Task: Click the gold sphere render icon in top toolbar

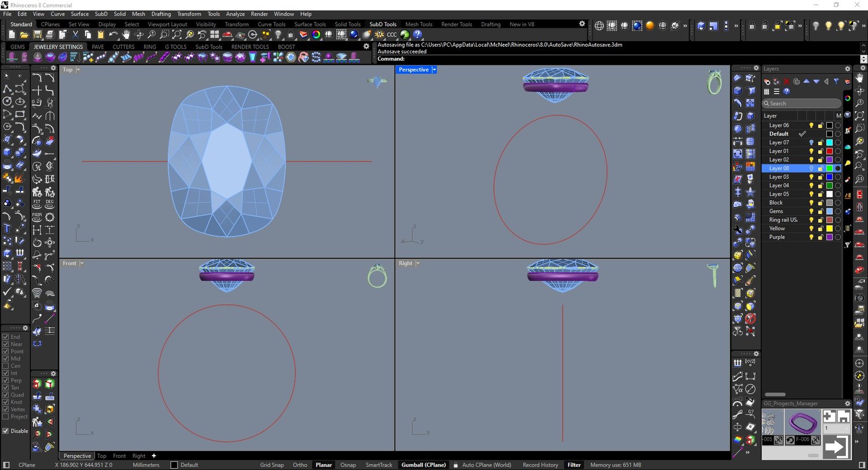Action: click(x=650, y=25)
